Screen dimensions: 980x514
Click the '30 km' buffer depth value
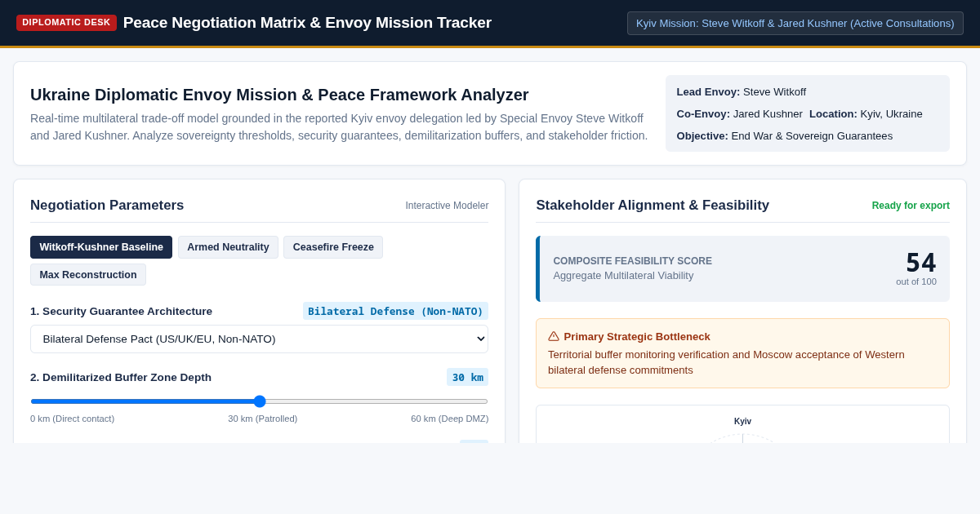tap(468, 377)
